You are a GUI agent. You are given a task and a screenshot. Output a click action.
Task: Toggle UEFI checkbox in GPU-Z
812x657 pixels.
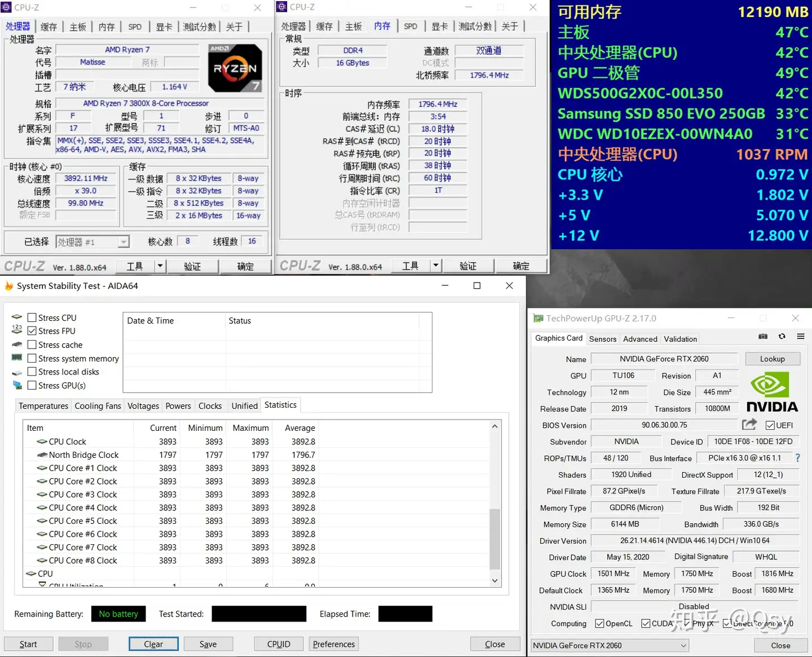(770, 425)
